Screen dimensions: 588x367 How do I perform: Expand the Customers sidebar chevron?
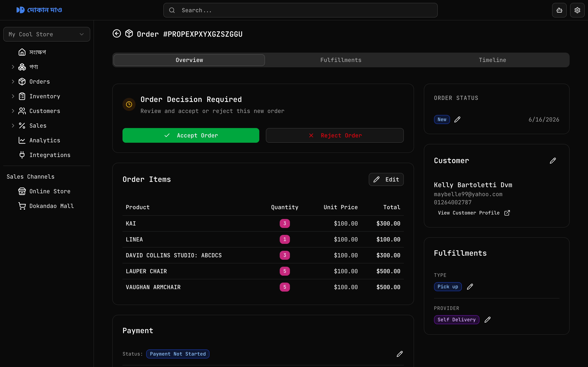tap(13, 111)
